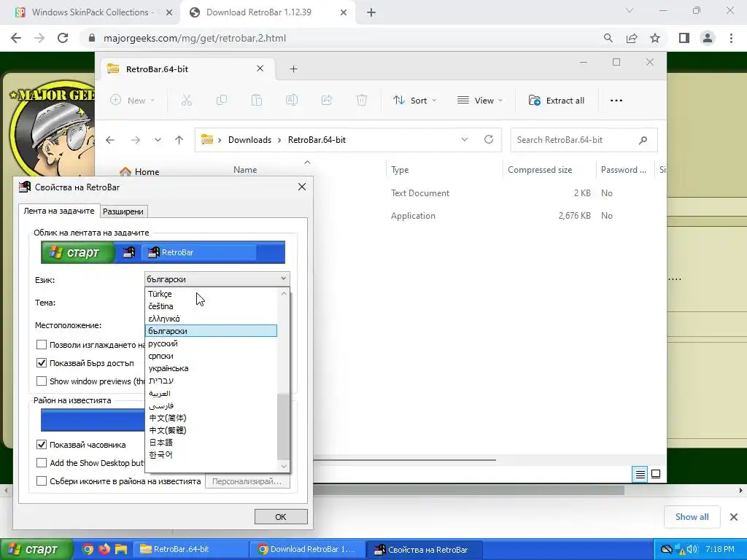Click the volume icon in system tray
Image resolution: width=747 pixels, height=560 pixels.
click(x=692, y=550)
